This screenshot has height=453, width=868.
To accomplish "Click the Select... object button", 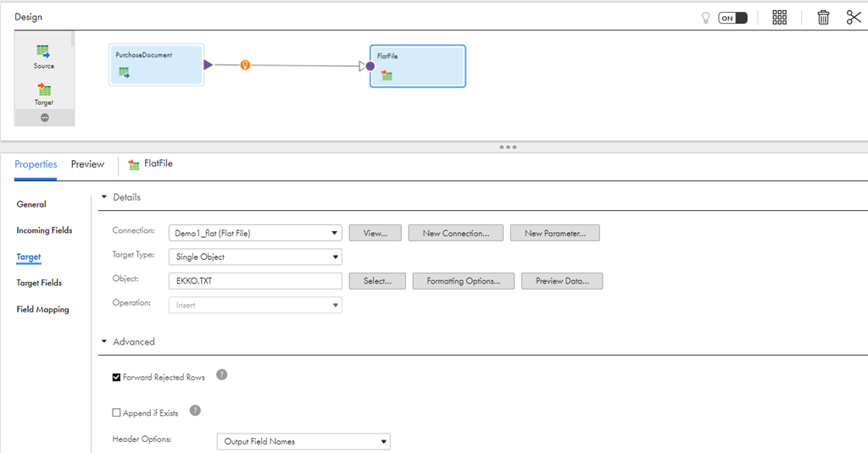I will 377,281.
